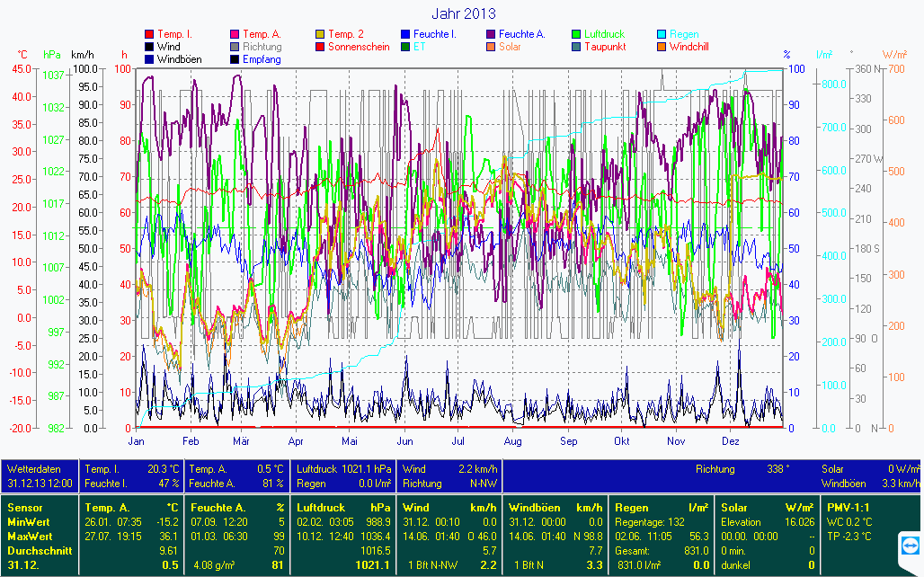Click the Aug month label on axis
This screenshot has width=924, height=577.
pos(512,441)
